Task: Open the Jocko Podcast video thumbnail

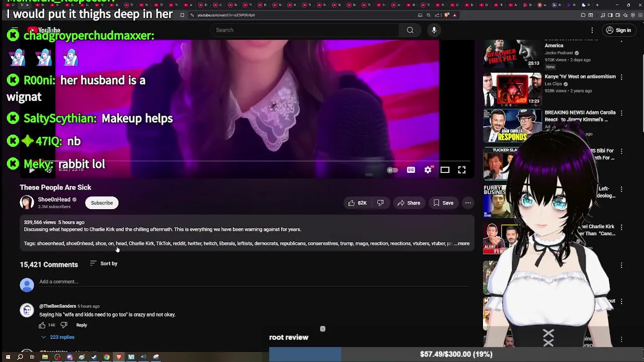Action: click(512, 54)
